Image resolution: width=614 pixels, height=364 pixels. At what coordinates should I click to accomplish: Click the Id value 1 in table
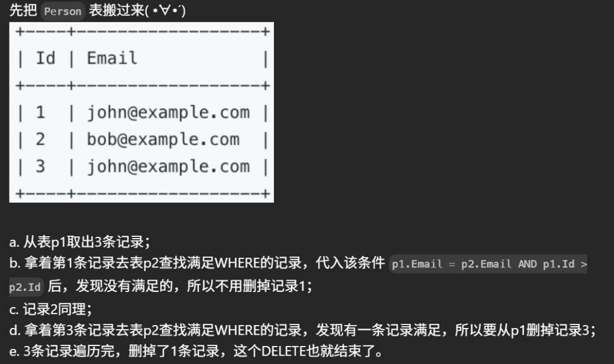tap(40, 113)
